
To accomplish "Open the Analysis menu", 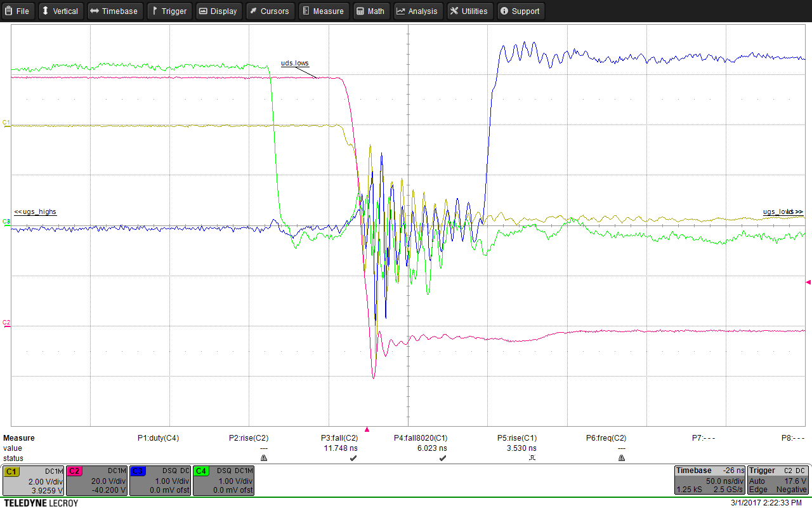I will (x=418, y=11).
